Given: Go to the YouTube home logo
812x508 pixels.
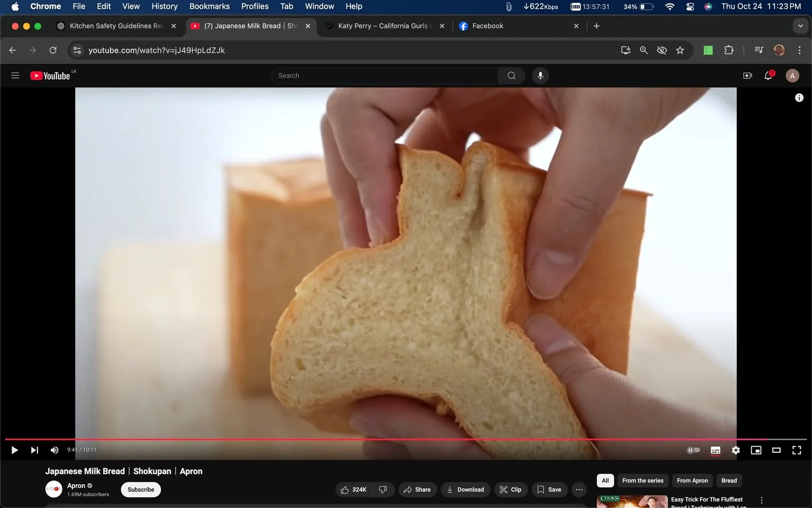Looking at the screenshot, I should pyautogui.click(x=50, y=76).
